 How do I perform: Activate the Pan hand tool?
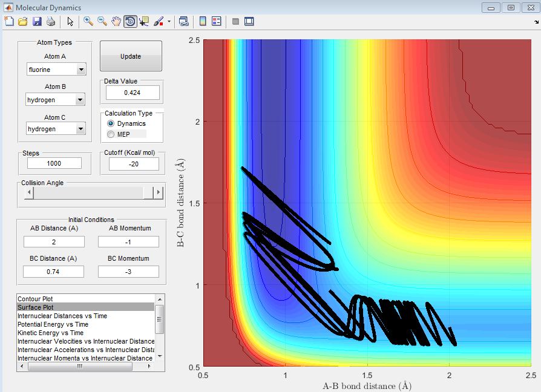pyautogui.click(x=116, y=21)
